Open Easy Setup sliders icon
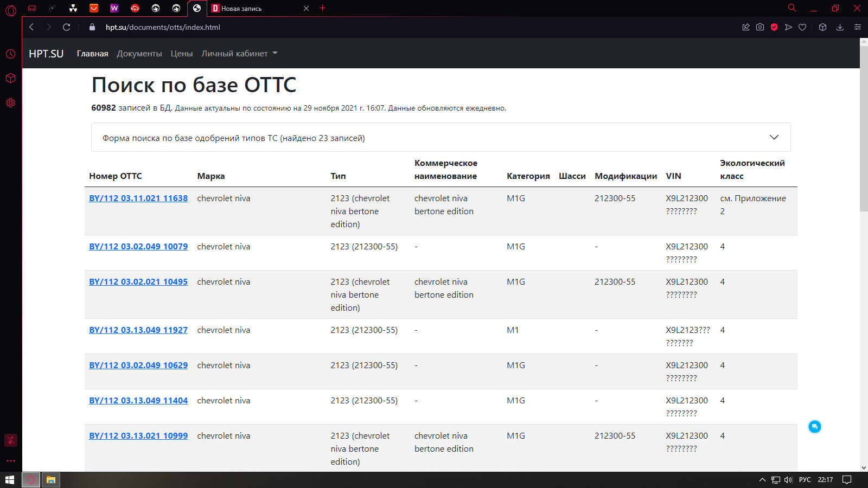The height and width of the screenshot is (488, 868). [858, 27]
